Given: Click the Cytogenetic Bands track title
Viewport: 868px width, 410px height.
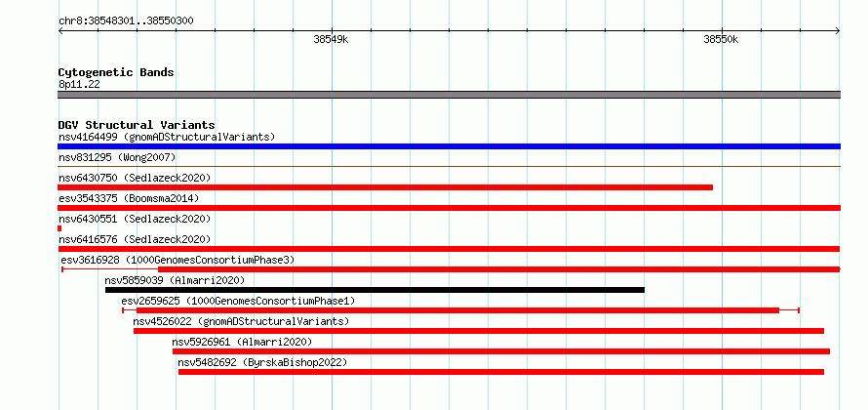Looking at the screenshot, I should click(116, 72).
